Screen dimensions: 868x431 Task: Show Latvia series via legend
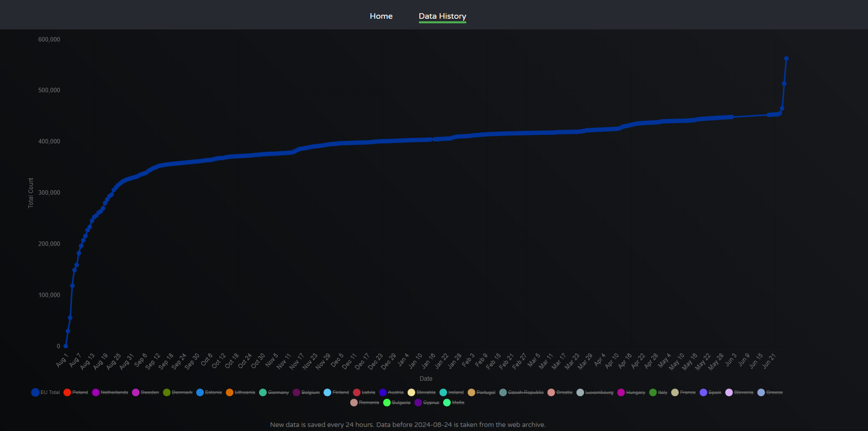[x=364, y=392]
